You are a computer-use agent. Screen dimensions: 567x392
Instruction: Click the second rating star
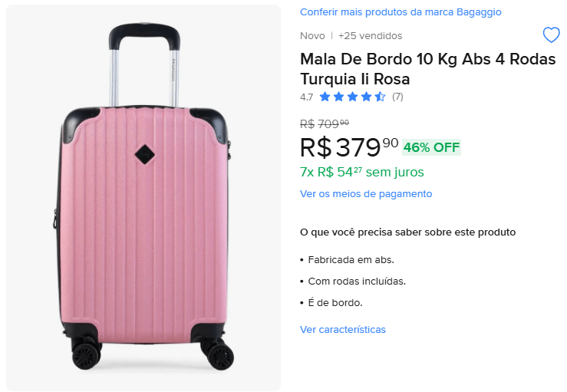[338, 97]
